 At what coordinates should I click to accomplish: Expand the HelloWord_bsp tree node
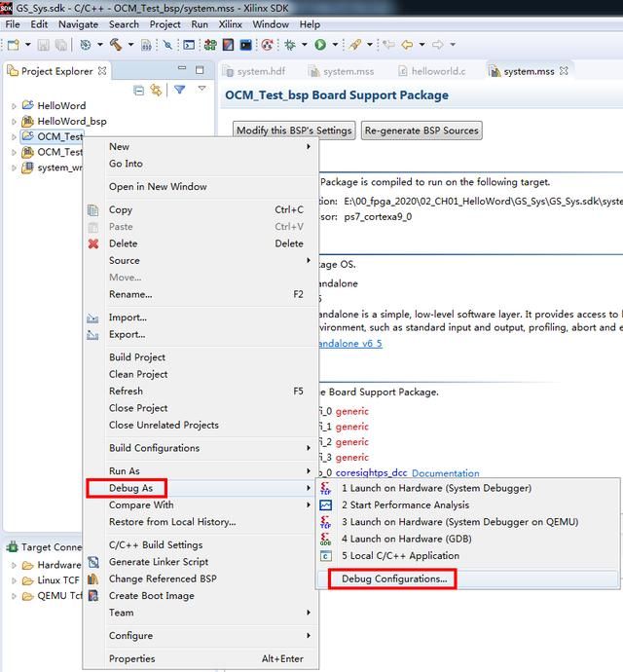(x=14, y=122)
